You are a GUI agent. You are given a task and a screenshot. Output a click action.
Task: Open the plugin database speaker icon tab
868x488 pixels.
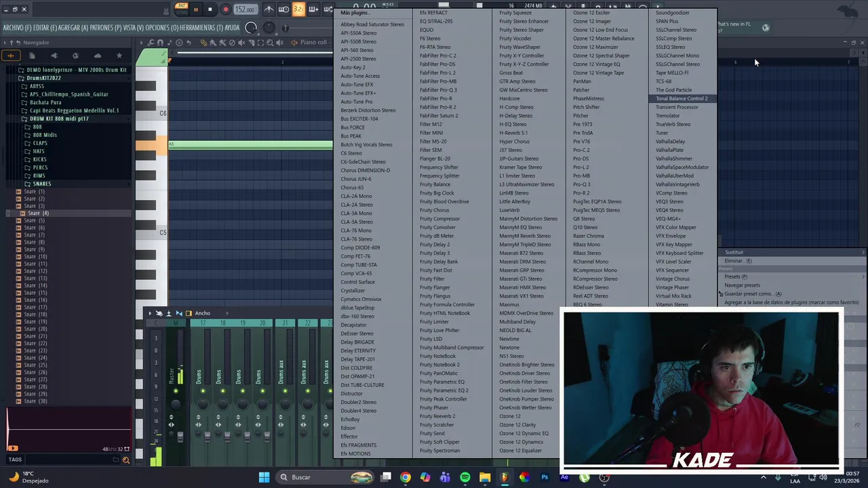pyautogui.click(x=54, y=56)
